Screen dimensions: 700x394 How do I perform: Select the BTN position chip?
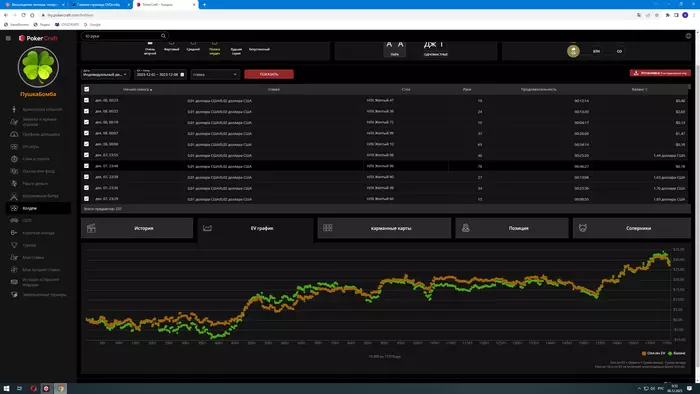point(596,51)
